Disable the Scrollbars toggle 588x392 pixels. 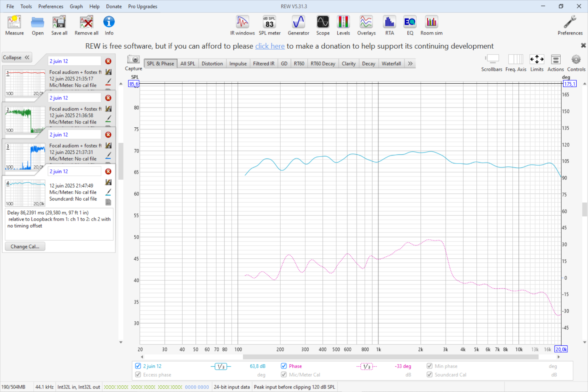point(491,63)
